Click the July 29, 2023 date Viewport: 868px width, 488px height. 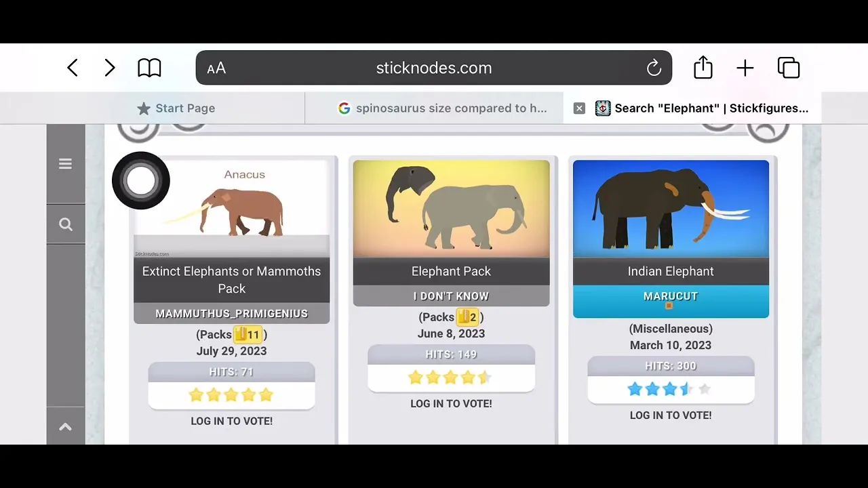tap(232, 351)
